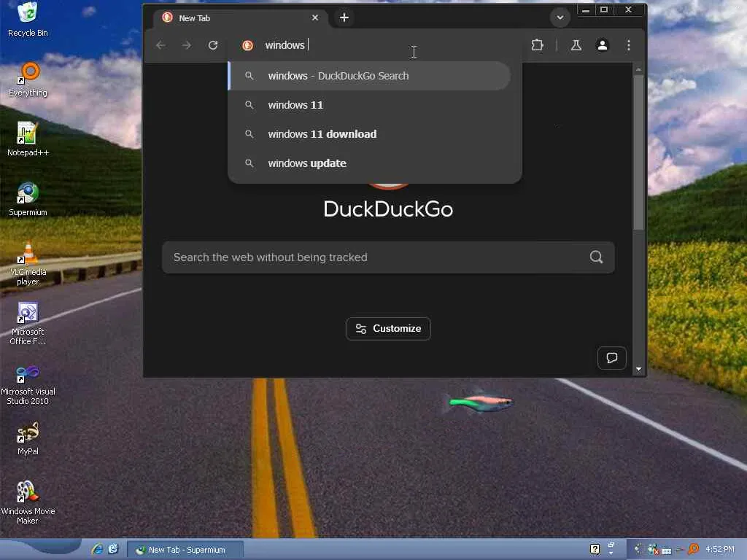This screenshot has height=560, width=747.
Task: Click the network tray icon with red X
Action: (653, 550)
